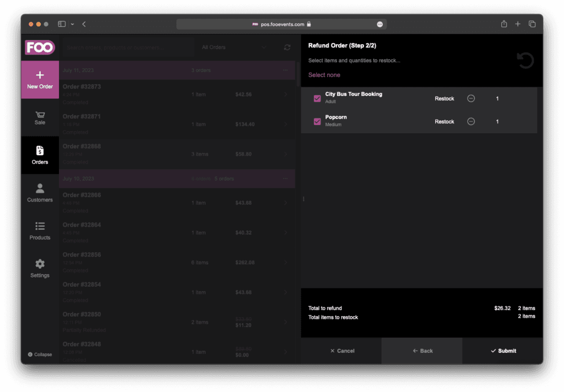
Task: Collapse the sidebar menu
Action: (40, 355)
